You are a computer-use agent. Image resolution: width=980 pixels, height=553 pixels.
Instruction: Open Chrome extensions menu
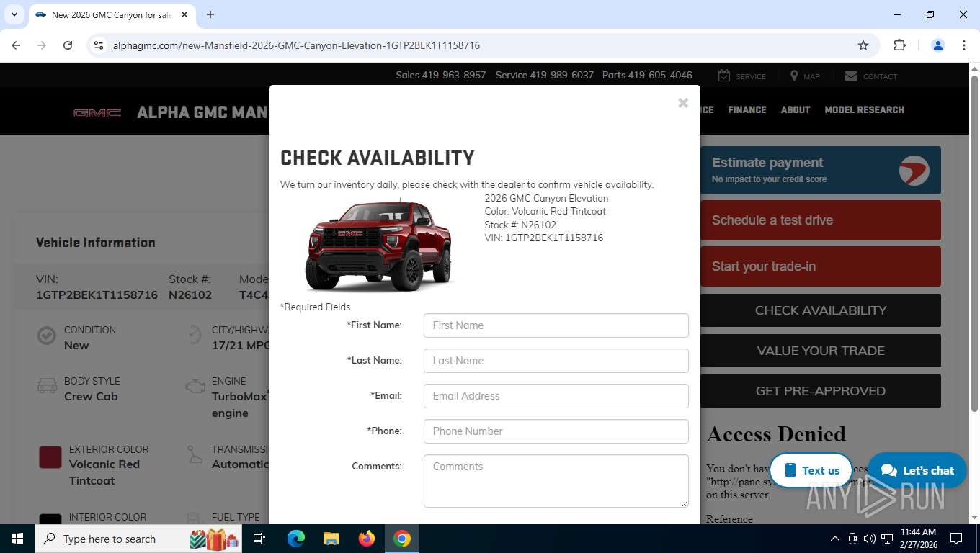coord(899,45)
